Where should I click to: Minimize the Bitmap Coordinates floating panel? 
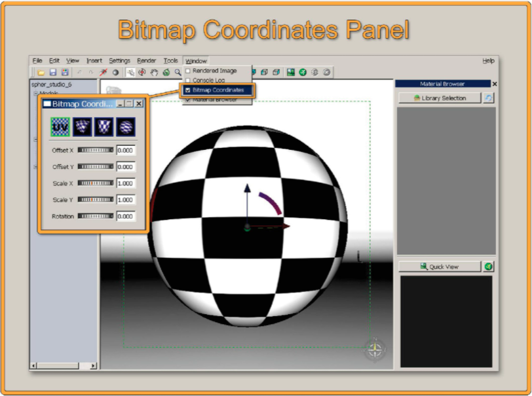point(120,104)
